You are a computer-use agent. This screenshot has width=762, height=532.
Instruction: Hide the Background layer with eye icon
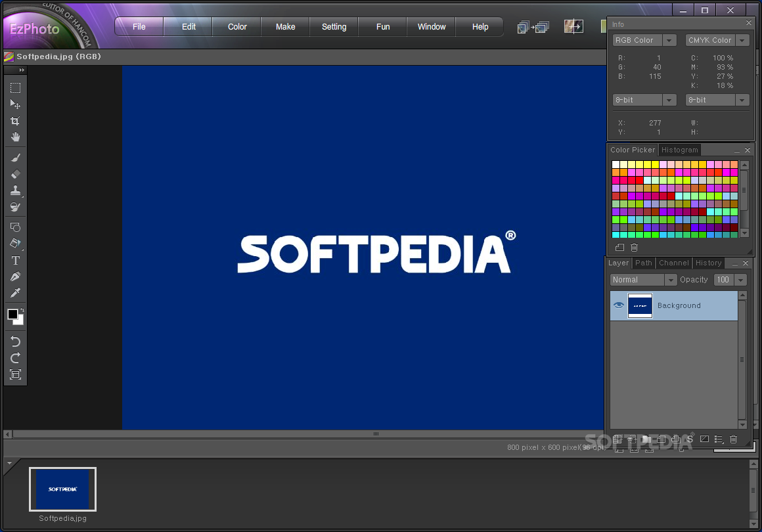pos(618,305)
